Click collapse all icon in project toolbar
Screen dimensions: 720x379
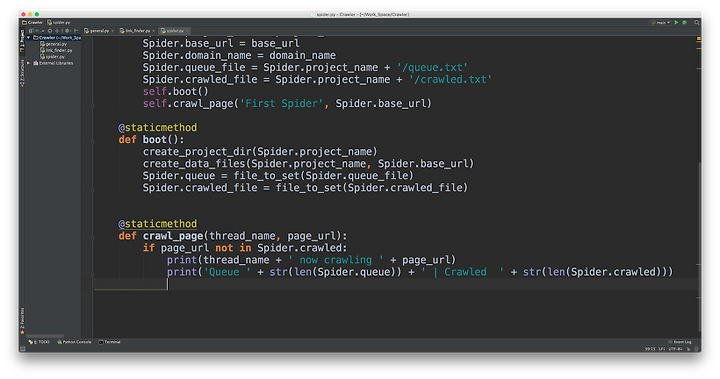click(x=57, y=31)
